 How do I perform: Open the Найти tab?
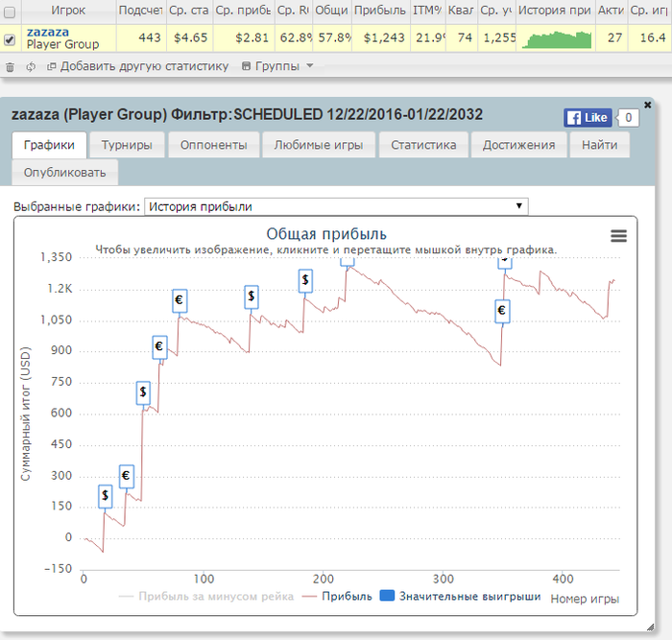tap(600, 145)
